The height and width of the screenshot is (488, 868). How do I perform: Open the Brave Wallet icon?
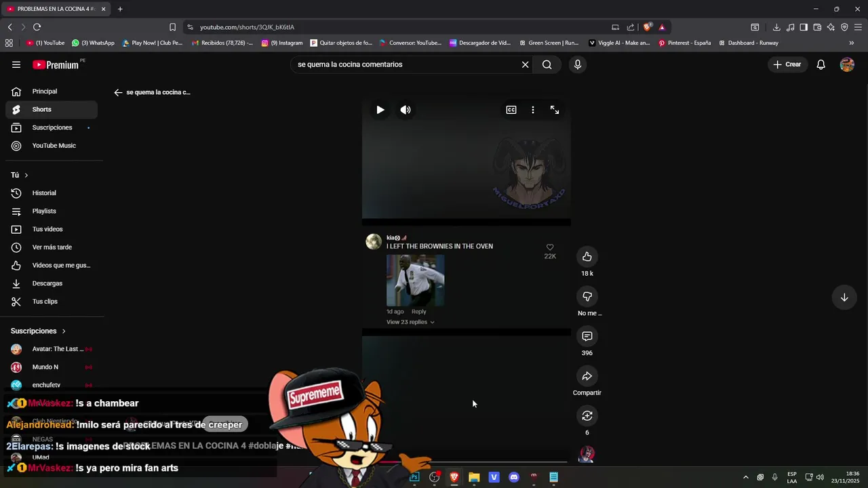[817, 27]
